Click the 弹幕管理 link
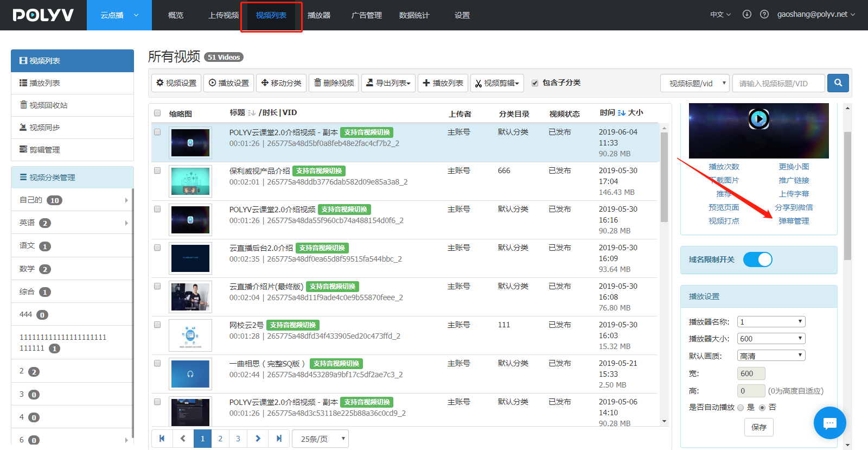868x450 pixels. tap(794, 221)
